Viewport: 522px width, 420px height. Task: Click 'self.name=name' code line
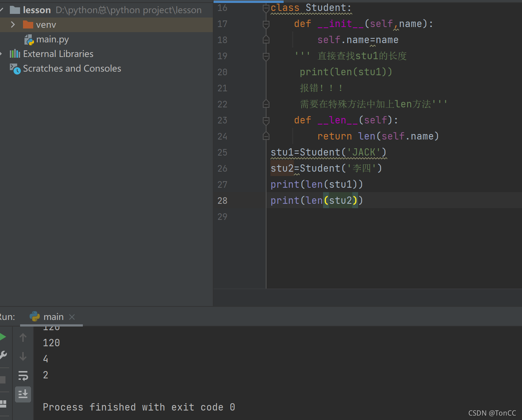pos(358,40)
